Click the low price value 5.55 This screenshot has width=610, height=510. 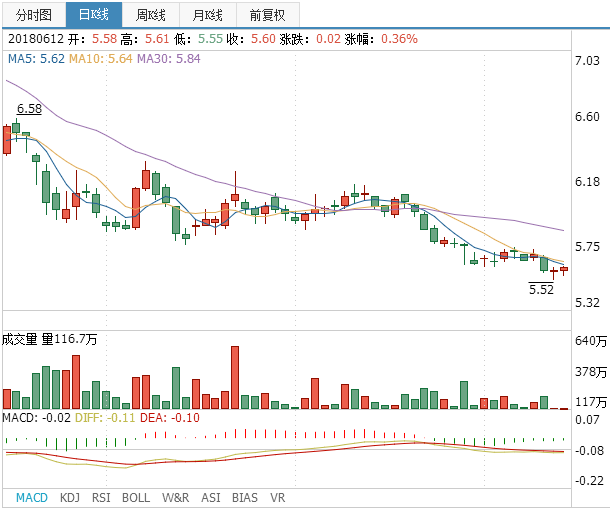(210, 39)
